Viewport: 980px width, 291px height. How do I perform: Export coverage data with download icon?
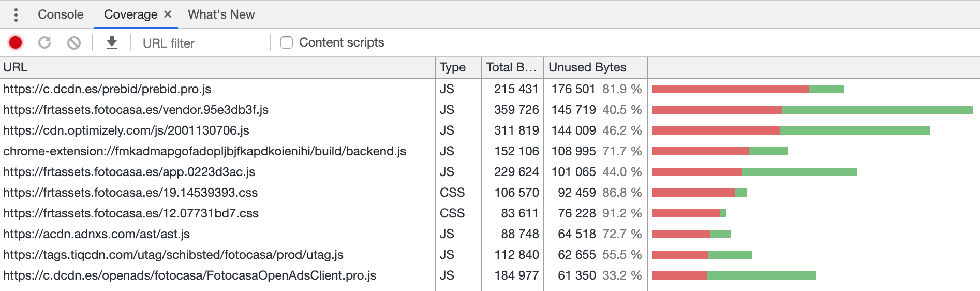pos(112,42)
